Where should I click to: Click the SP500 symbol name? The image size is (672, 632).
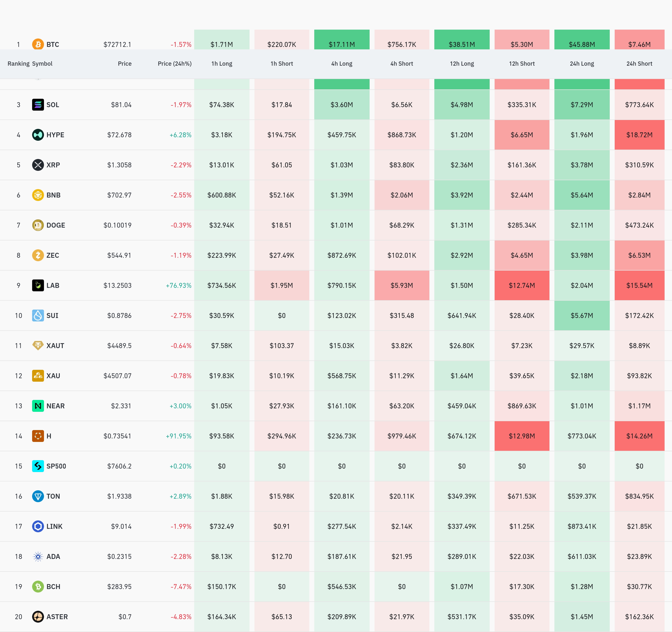(56, 466)
